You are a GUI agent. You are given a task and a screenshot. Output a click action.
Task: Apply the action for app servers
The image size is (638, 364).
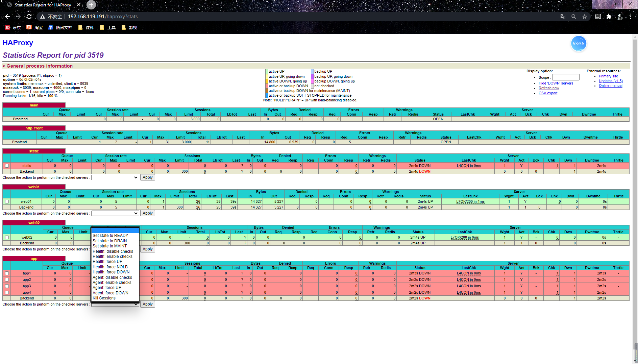coord(148,304)
